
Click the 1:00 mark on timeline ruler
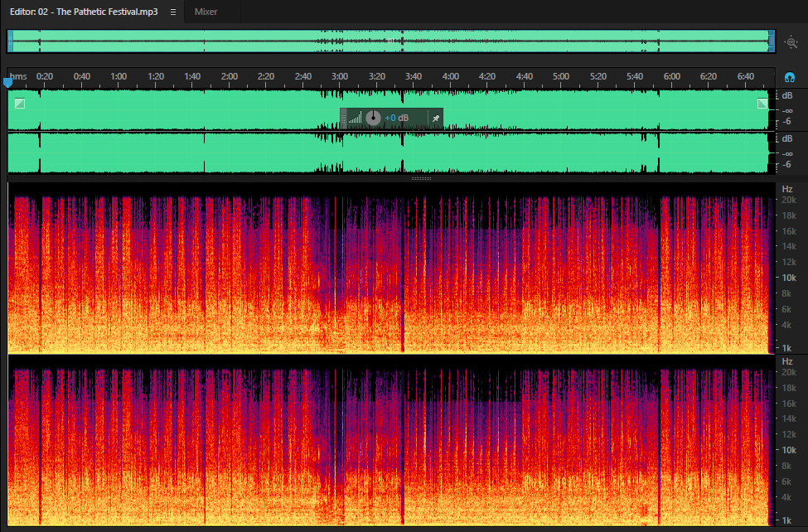[x=119, y=76]
